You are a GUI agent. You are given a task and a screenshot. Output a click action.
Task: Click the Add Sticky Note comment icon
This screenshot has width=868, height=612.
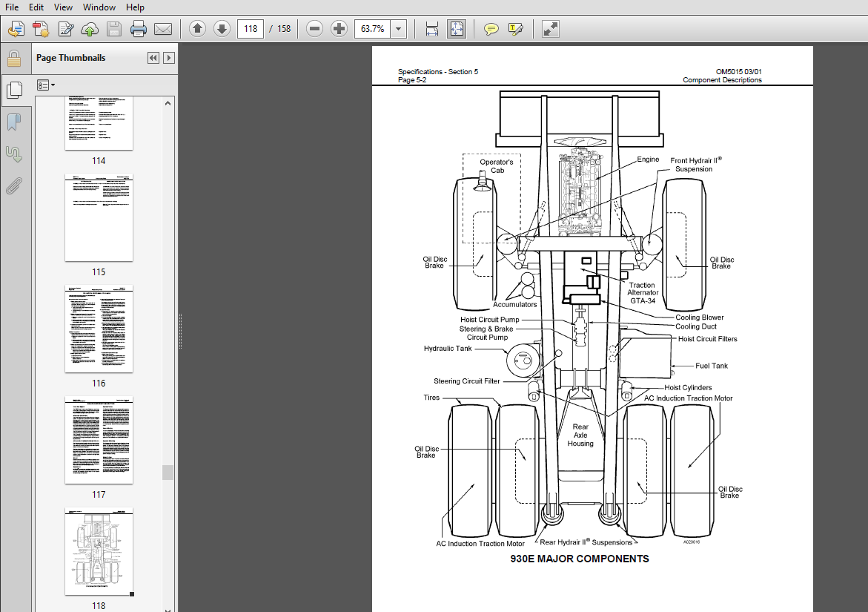(x=491, y=29)
